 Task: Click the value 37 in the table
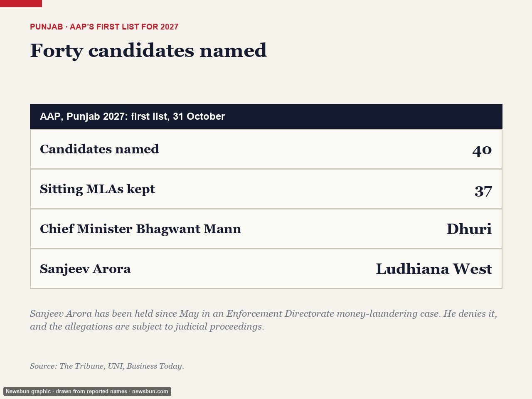(x=483, y=191)
